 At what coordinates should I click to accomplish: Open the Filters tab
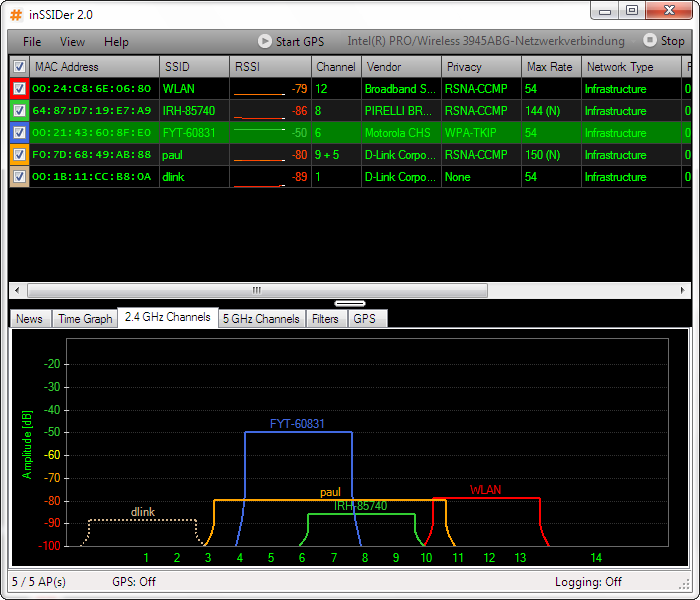325,319
